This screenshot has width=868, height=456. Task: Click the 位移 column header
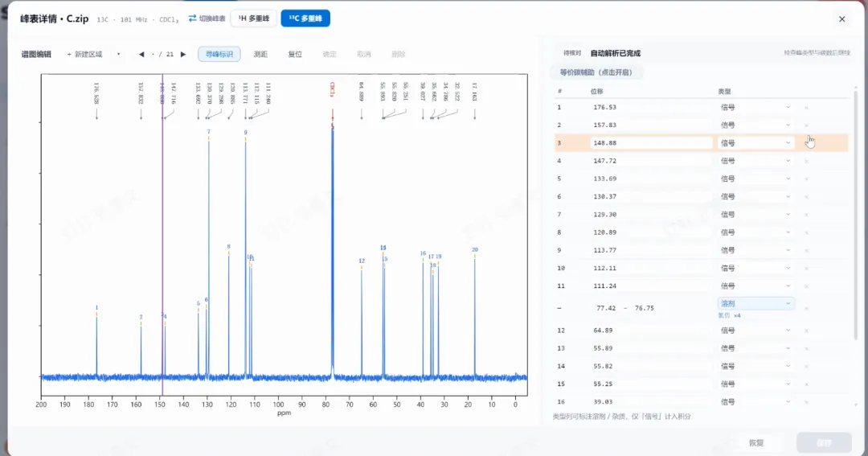click(596, 92)
